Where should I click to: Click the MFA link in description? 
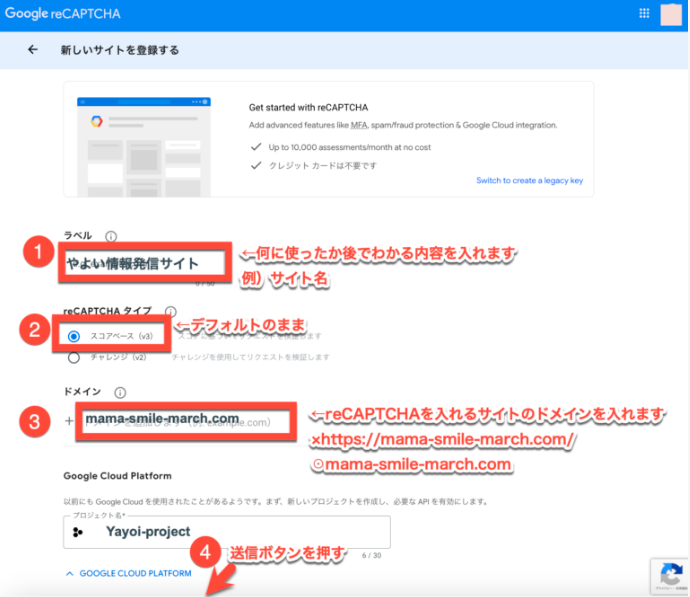(357, 126)
